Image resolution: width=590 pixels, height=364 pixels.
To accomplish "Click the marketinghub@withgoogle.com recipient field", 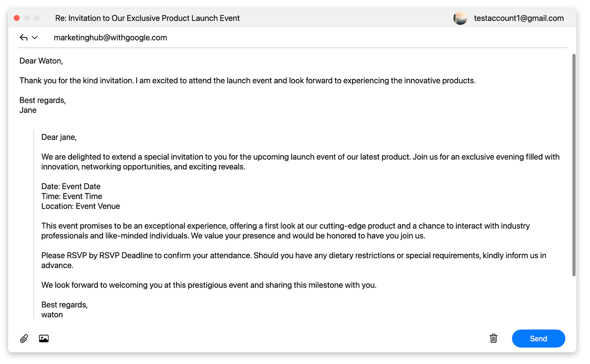I will (110, 38).
